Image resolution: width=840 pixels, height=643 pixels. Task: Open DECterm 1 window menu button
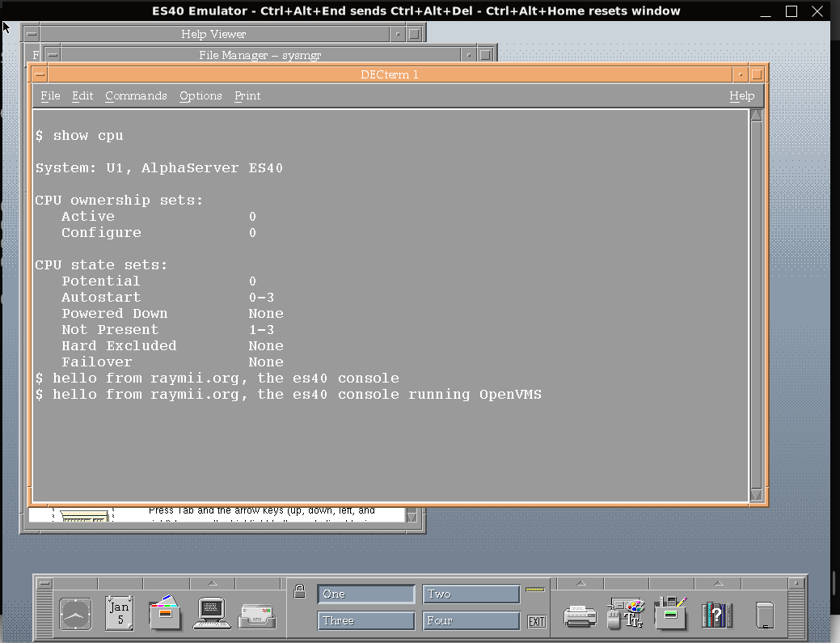tap(40, 74)
